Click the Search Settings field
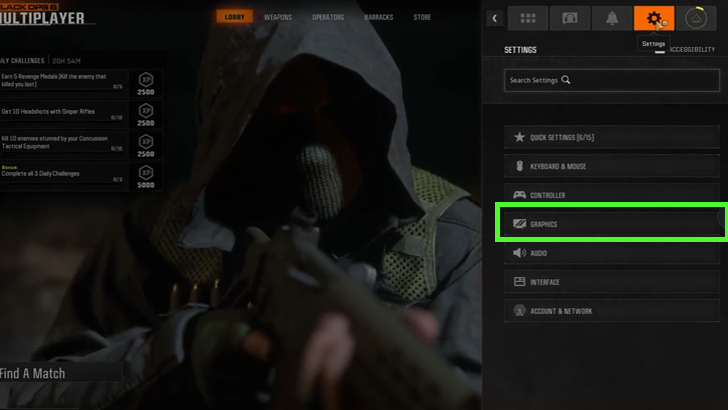The image size is (728, 410). pyautogui.click(x=612, y=80)
